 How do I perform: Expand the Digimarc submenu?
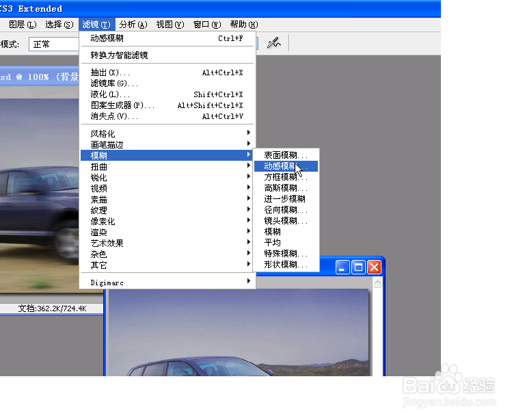point(167,283)
